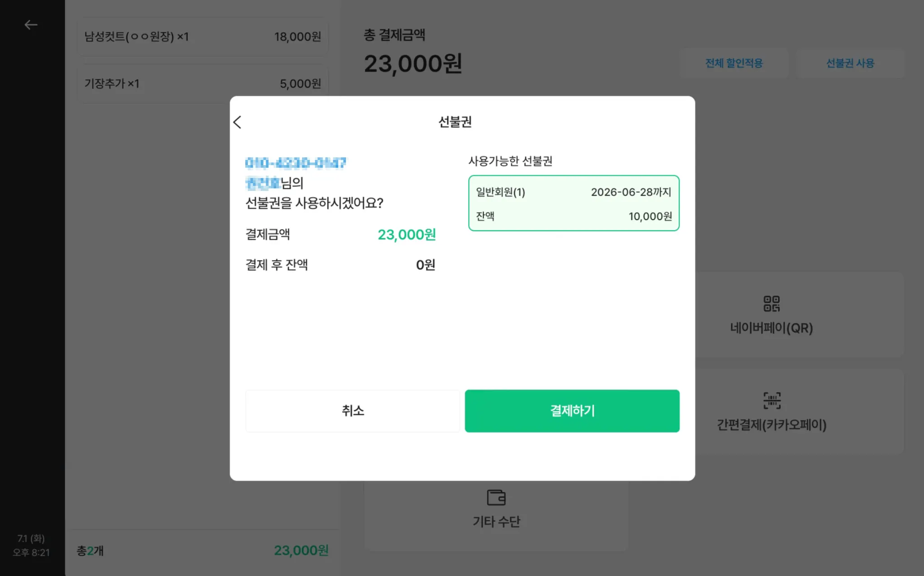Image resolution: width=924 pixels, height=576 pixels.
Task: Click the 결제 후 잔액 0원 value
Action: point(425,265)
